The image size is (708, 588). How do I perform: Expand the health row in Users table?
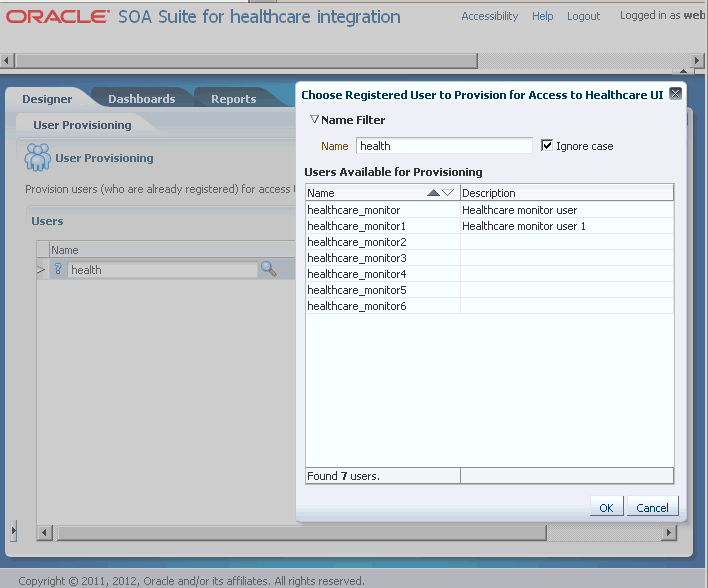click(41, 270)
